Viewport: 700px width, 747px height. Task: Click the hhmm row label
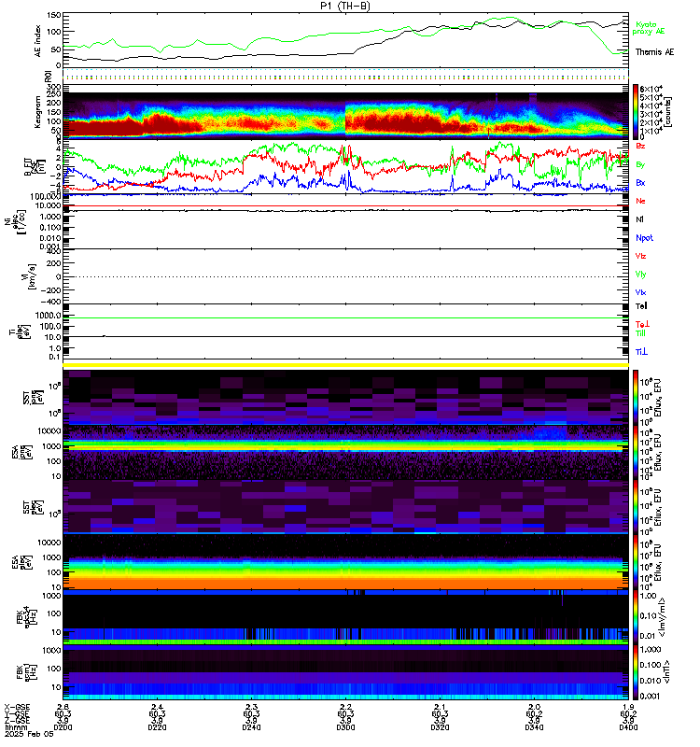(16, 727)
